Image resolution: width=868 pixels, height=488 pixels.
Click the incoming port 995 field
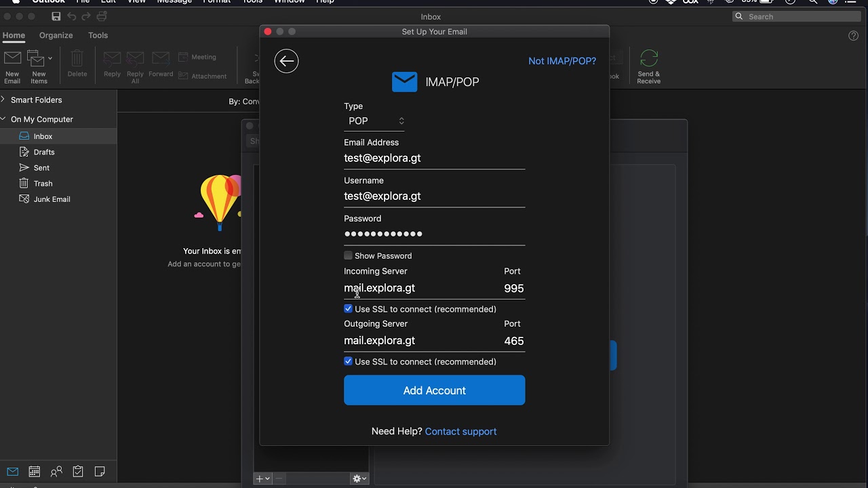(x=514, y=288)
